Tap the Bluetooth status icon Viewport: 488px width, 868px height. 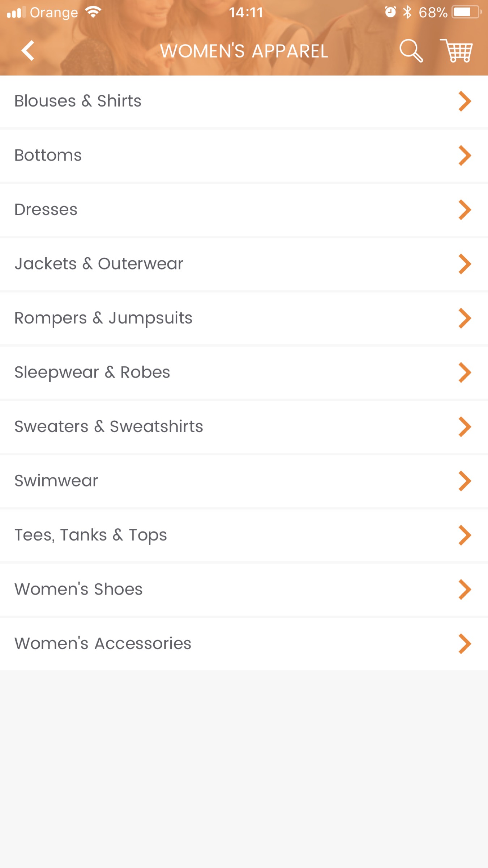tap(407, 12)
